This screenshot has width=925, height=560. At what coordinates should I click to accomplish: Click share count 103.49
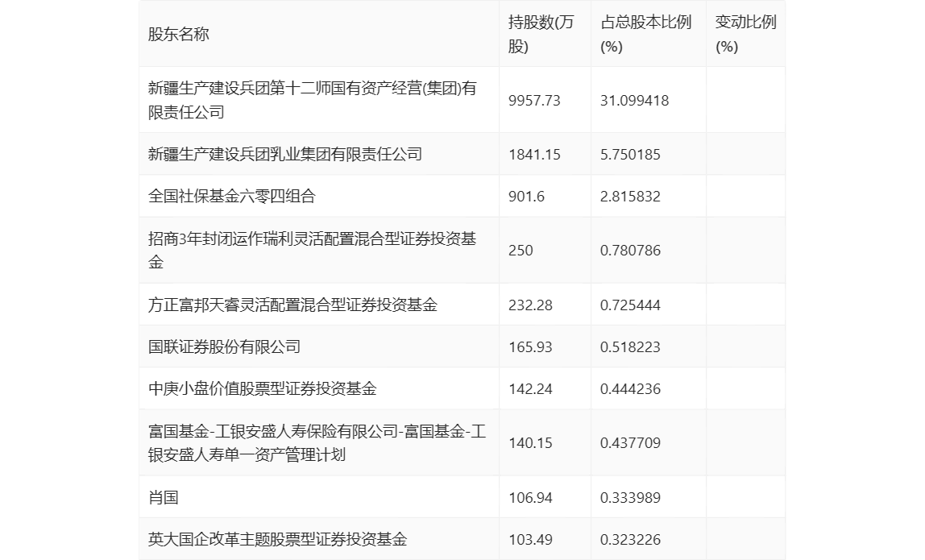(530, 539)
